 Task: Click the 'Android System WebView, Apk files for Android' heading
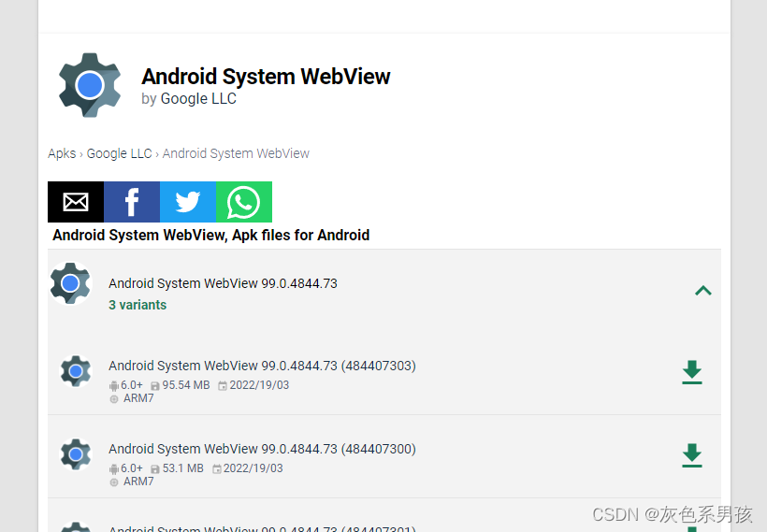coord(210,236)
